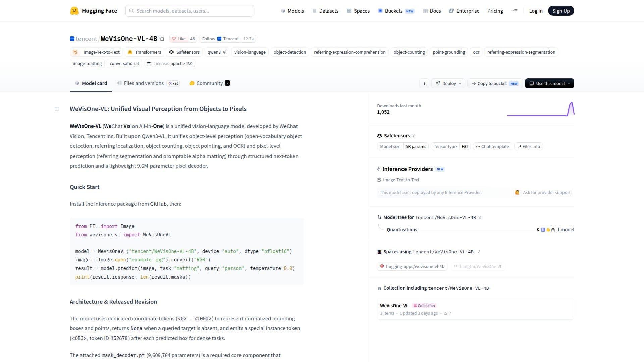Click the Safetensors info icon
This screenshot has height=362, width=644.
point(414,136)
